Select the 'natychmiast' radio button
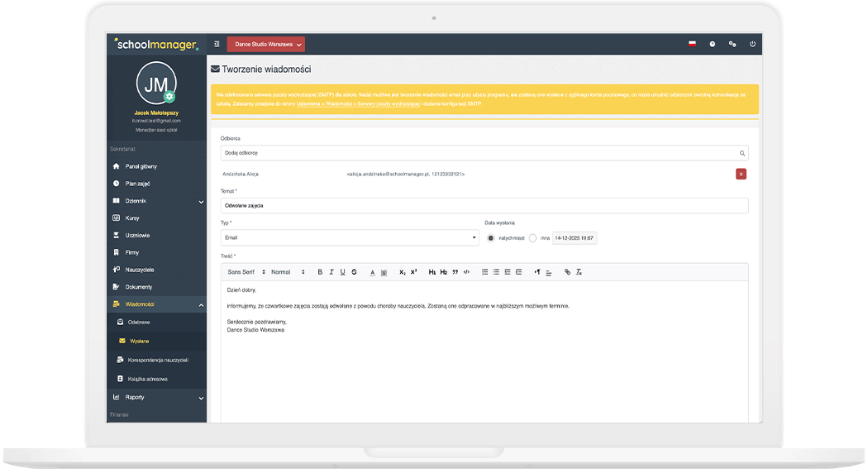This screenshot has width=868, height=469. pyautogui.click(x=491, y=238)
